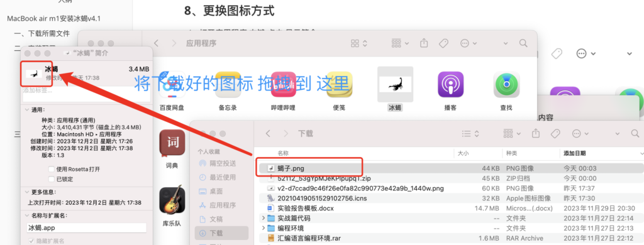The image size is (644, 245).
Task: Click the 8、更换图标方式 heading
Action: [229, 10]
